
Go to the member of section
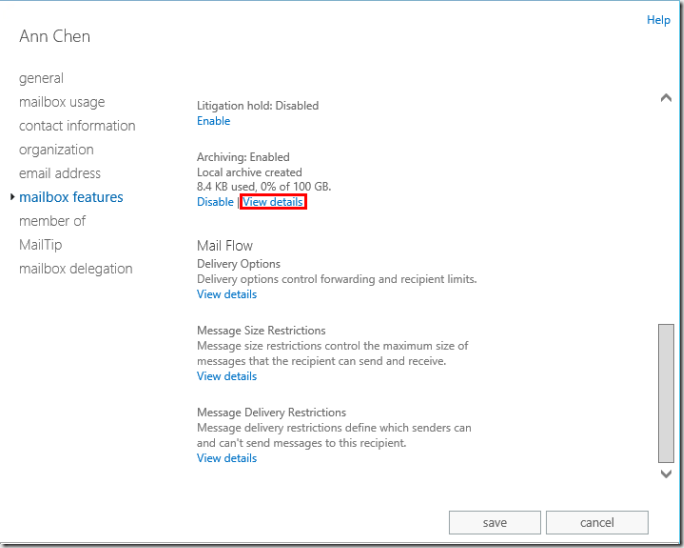point(52,221)
